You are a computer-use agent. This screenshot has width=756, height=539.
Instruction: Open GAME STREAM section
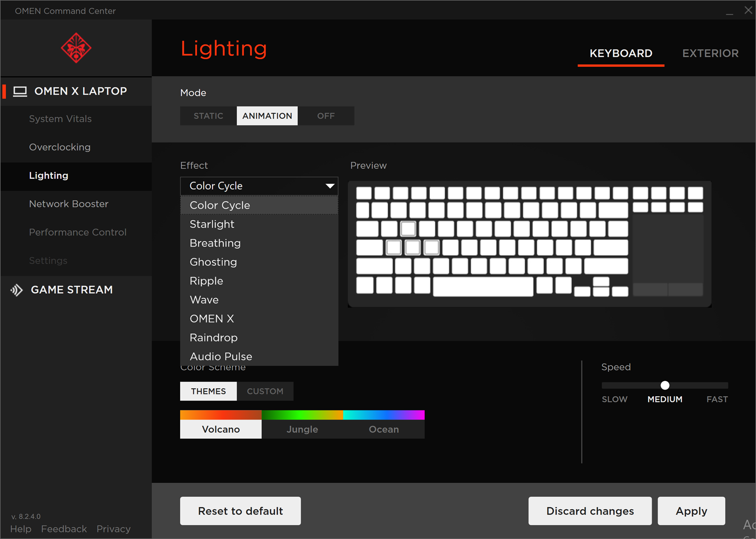coord(76,290)
